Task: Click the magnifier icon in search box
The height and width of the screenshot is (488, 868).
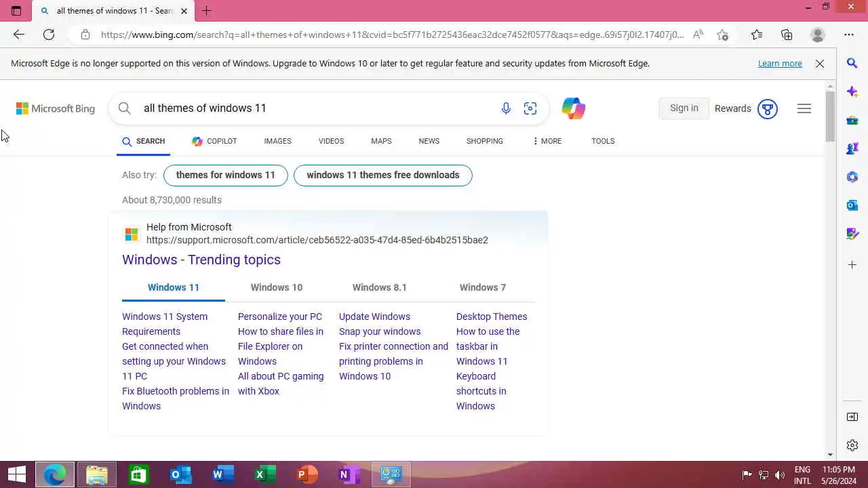Action: click(x=124, y=108)
